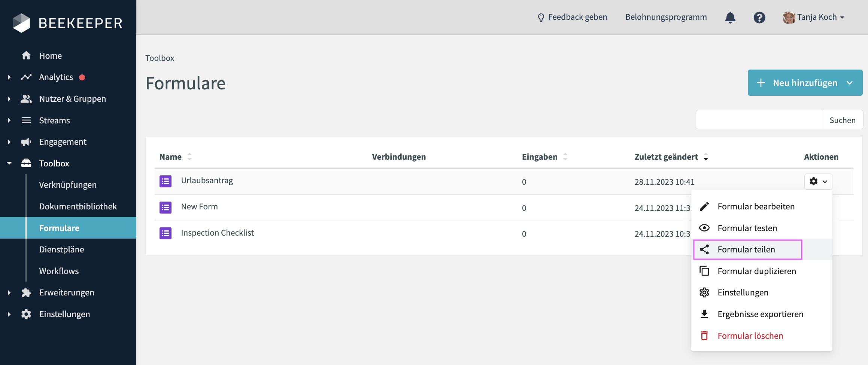868x365 pixels.
Task: Expand the Analytics sidebar section
Action: (9, 77)
